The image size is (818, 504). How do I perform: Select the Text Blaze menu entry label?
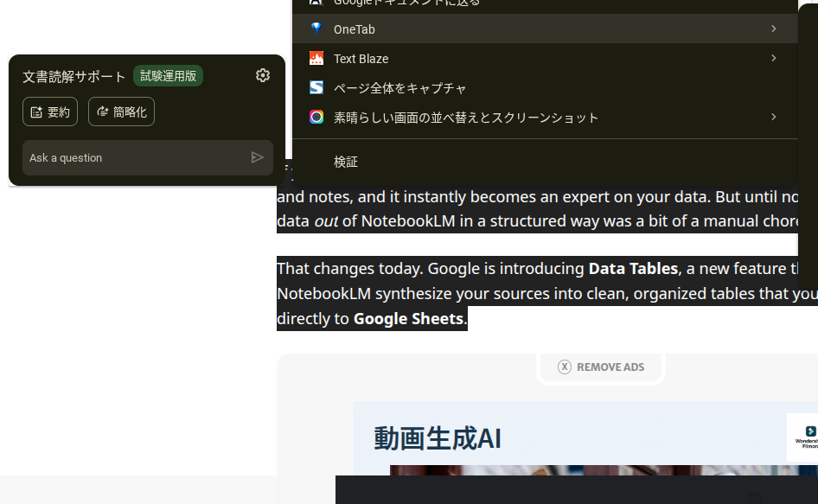pyautogui.click(x=361, y=59)
